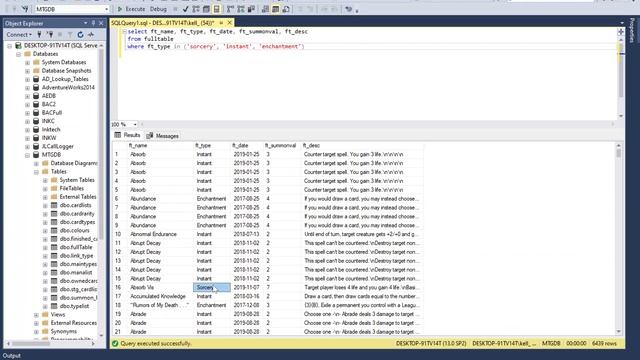Switch to the Messages tab
Image resolution: width=640 pixels, height=360 pixels.
click(162, 136)
